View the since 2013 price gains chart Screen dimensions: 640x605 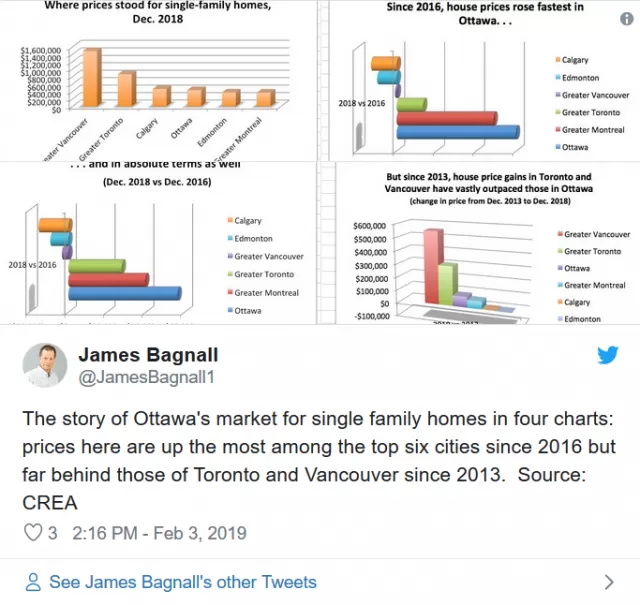click(x=488, y=243)
